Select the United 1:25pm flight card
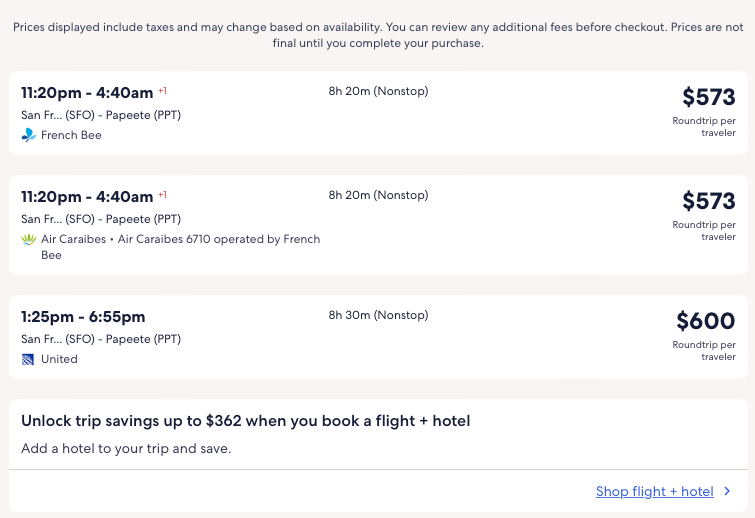 (x=377, y=337)
